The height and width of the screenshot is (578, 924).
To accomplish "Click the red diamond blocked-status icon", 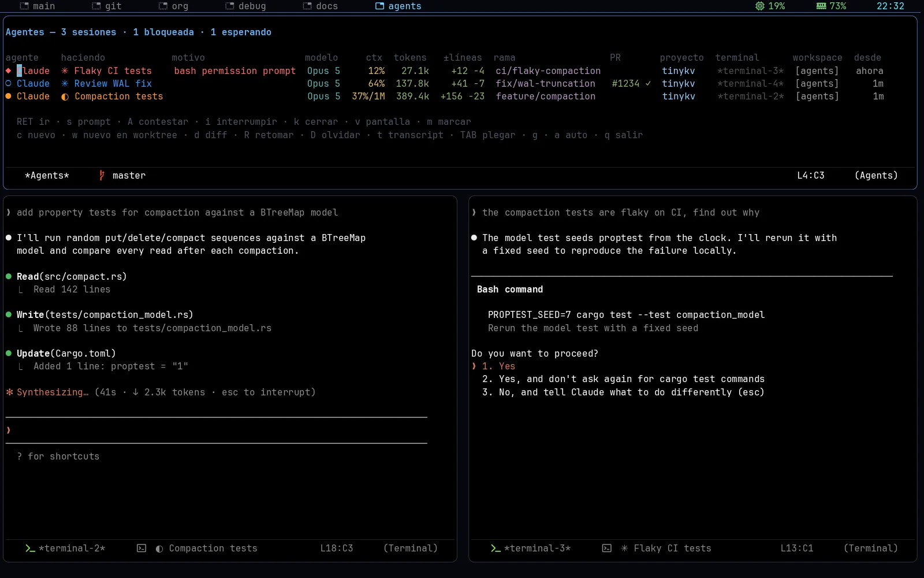I will (x=8, y=71).
